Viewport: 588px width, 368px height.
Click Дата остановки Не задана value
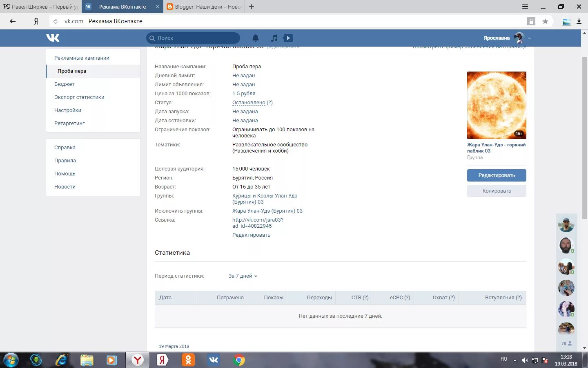[x=245, y=121]
